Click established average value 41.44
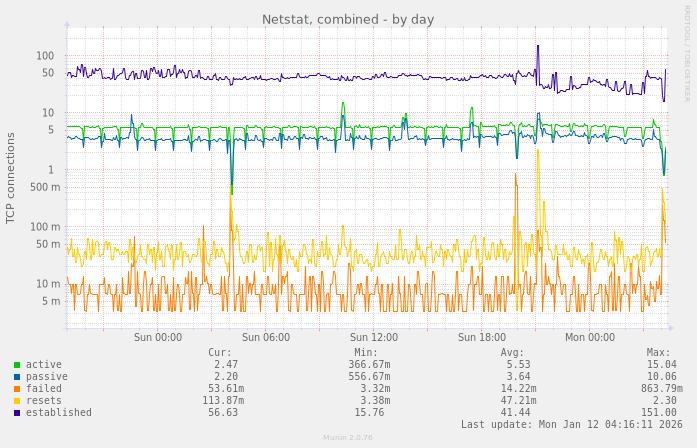The height and width of the screenshot is (448, 697). point(515,412)
